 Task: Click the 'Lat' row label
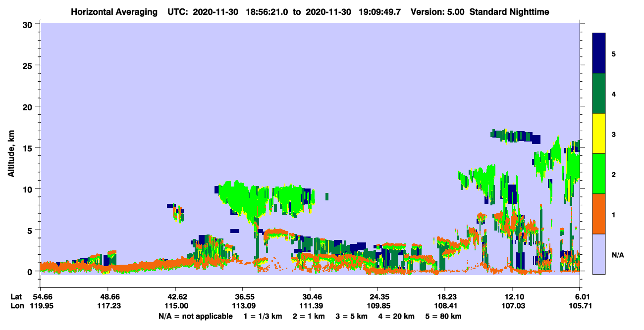tap(16, 297)
